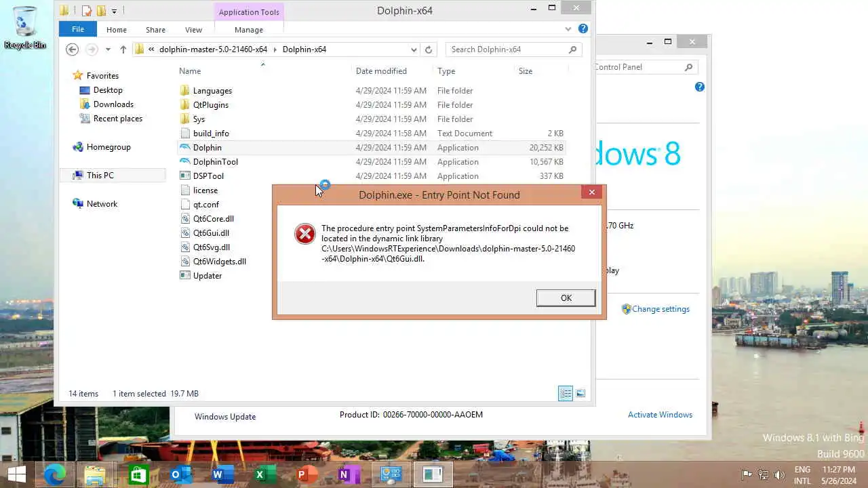Open the Start button on taskbar

[16, 474]
